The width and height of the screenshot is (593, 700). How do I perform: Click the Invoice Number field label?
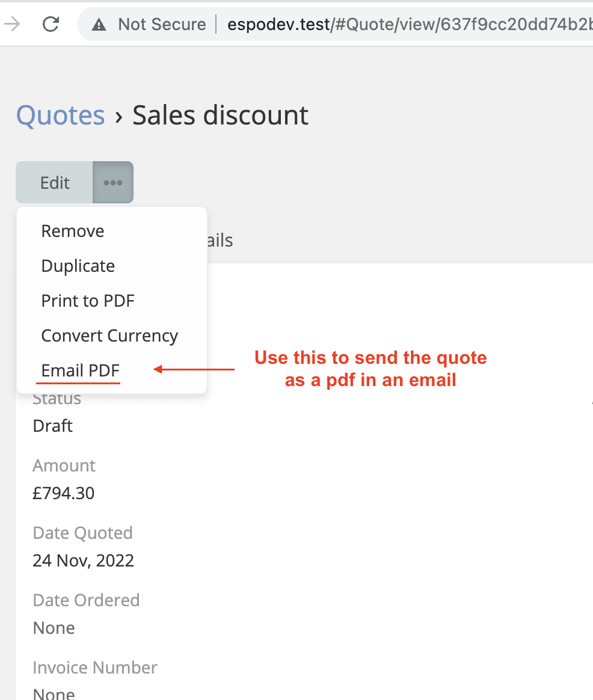pyautogui.click(x=95, y=668)
